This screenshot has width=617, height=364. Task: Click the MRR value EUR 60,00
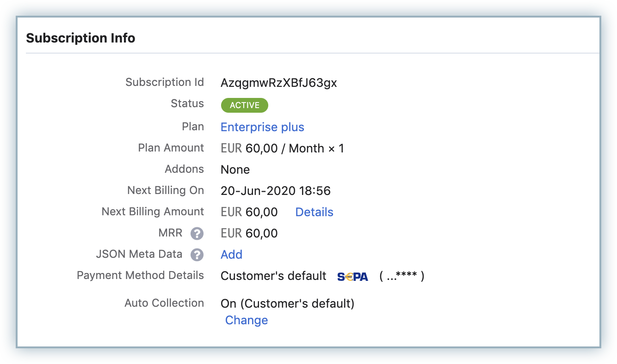(x=249, y=233)
